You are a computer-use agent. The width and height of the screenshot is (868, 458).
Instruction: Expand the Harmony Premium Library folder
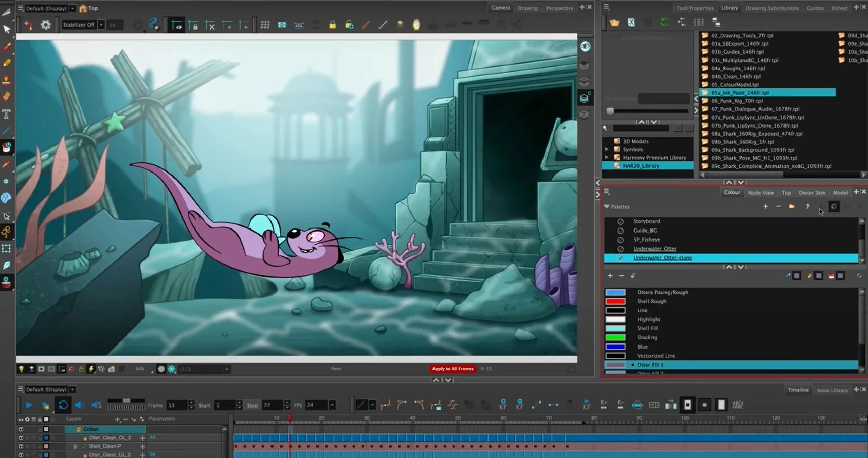(607, 157)
